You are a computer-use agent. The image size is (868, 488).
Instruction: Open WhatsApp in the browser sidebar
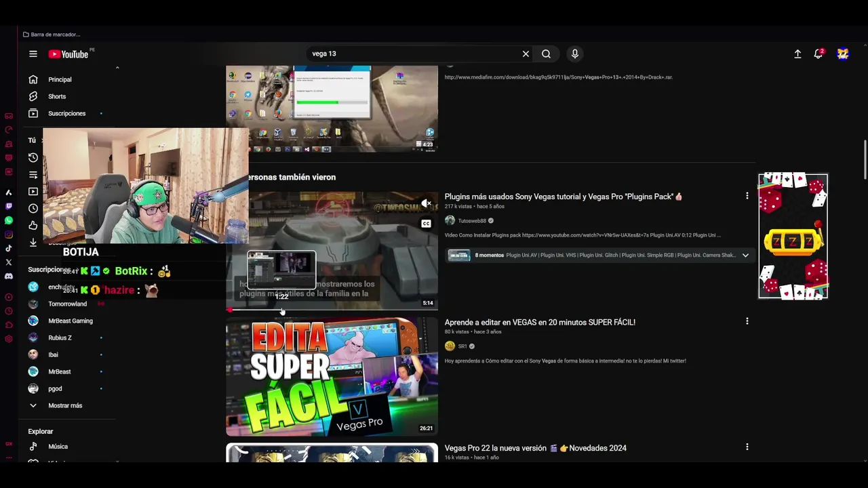tap(9, 220)
